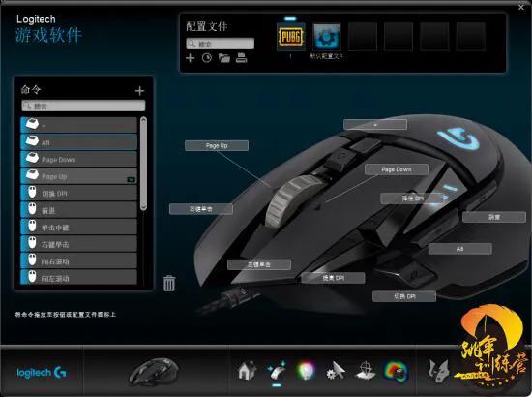
Task: Open the Home icon in bottom bar
Action: (x=247, y=371)
